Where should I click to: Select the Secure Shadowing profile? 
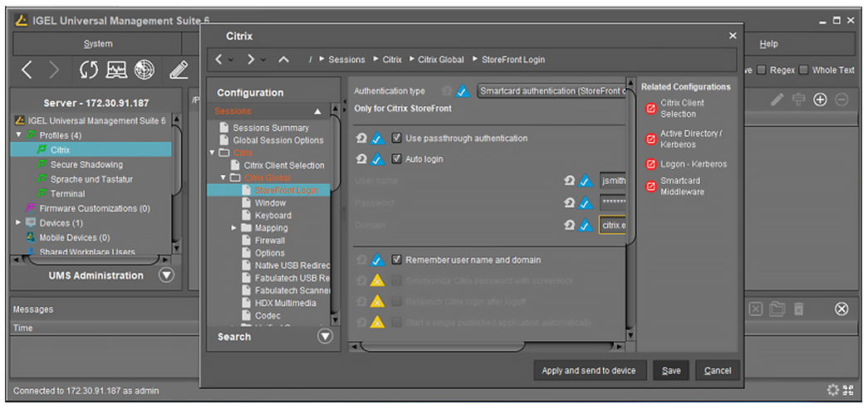pyautogui.click(x=87, y=164)
